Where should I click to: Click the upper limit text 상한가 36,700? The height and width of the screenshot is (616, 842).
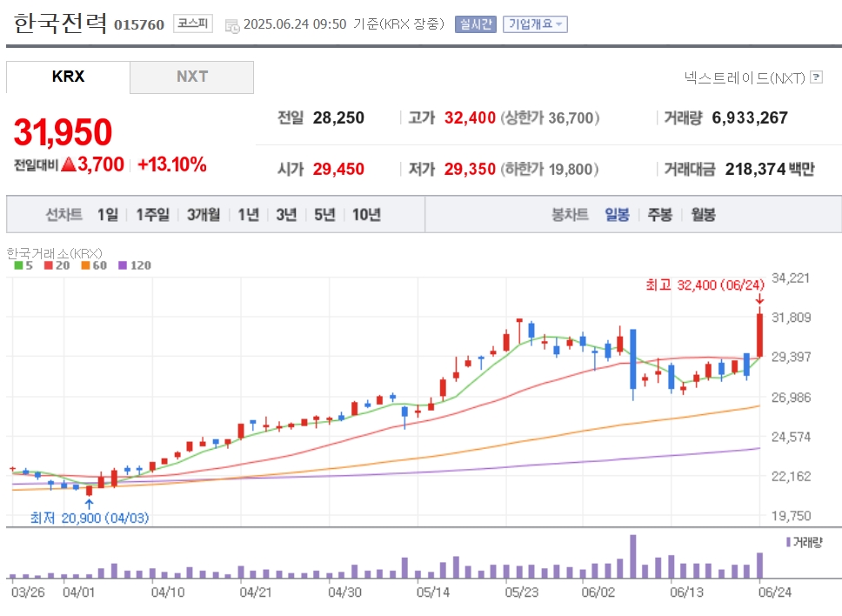550,117
